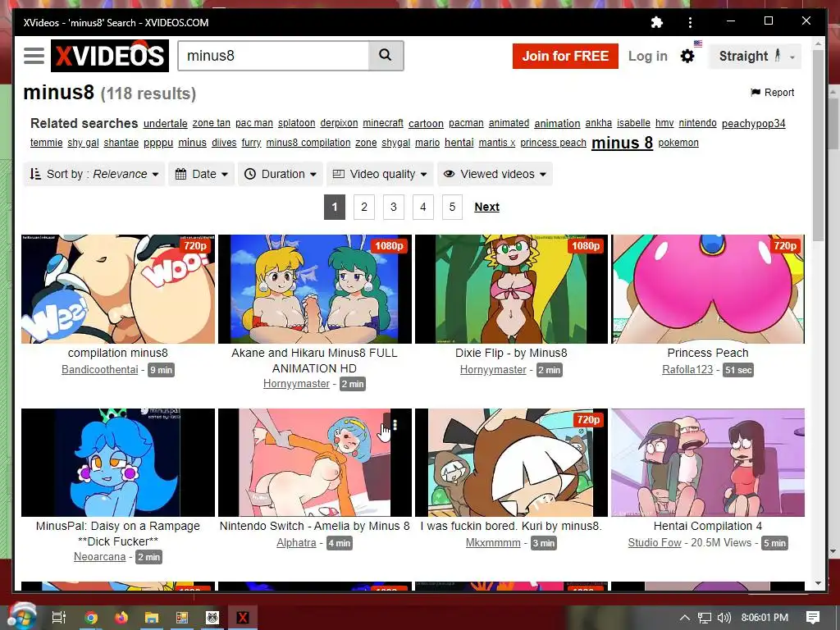
Task: Click the 'cartoon' related search
Action: tap(426, 123)
